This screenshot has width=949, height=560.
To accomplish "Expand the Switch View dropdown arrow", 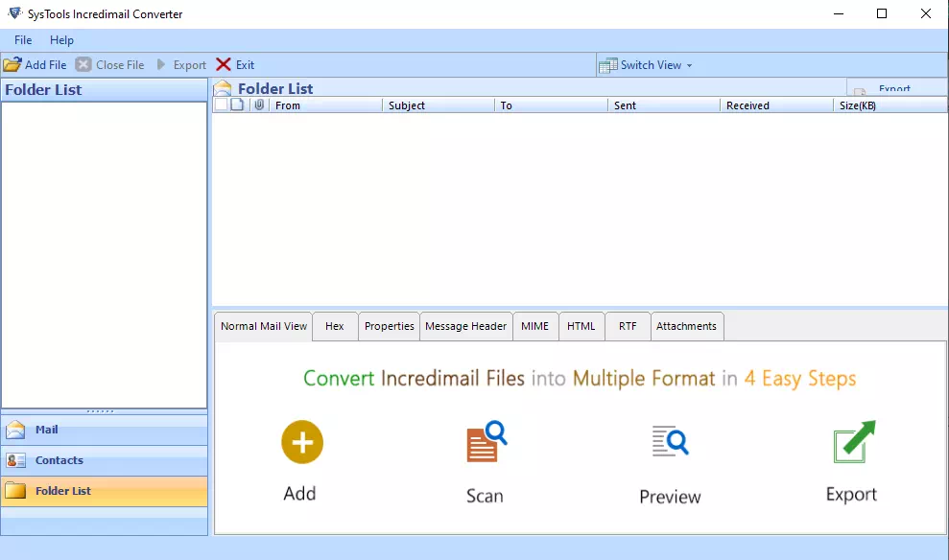I will tap(689, 65).
